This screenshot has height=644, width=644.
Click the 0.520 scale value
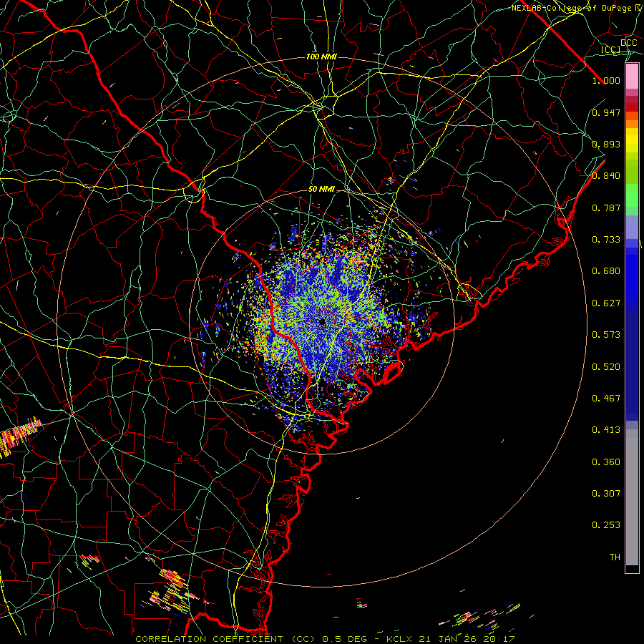pos(606,367)
